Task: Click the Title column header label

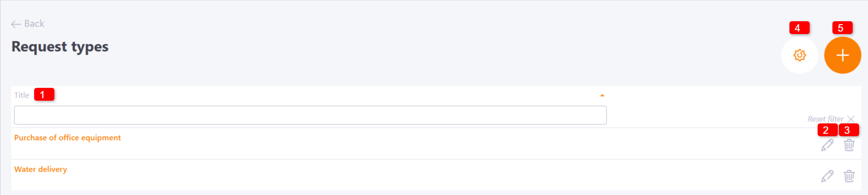Action: 22,95
